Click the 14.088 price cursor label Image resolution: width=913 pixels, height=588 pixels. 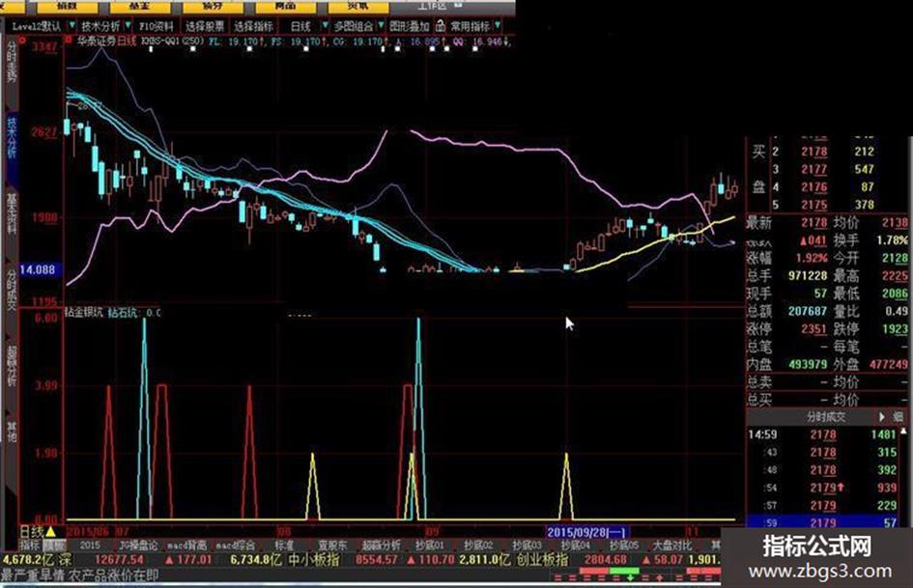38,270
